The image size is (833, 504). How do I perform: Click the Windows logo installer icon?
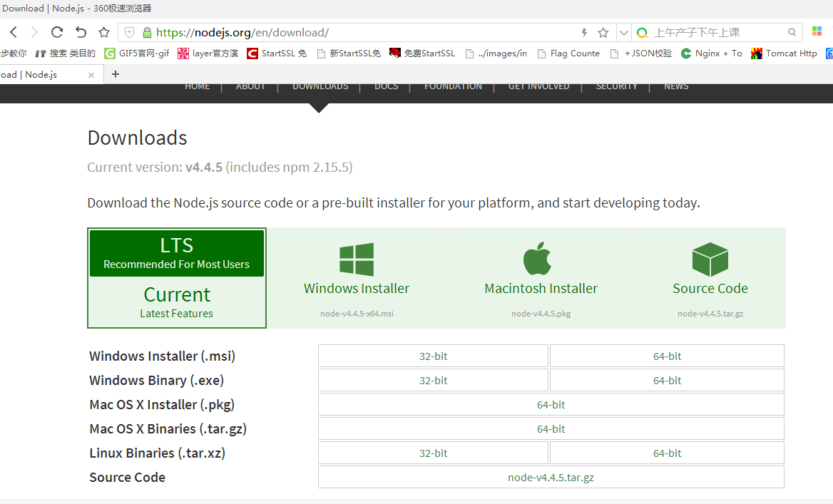pos(357,259)
